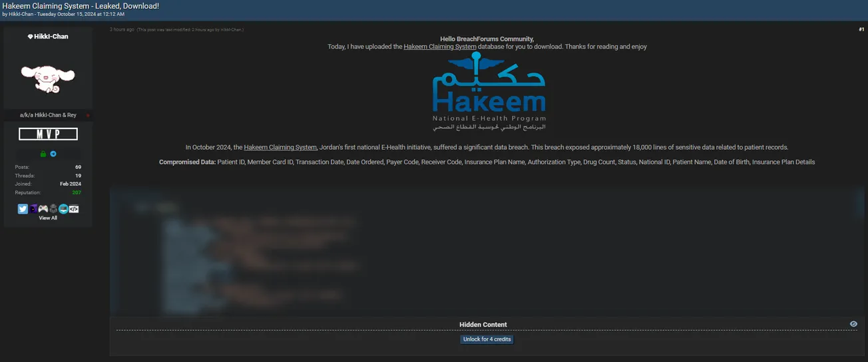
Task: Click the dark helmet badge icon
Action: [x=53, y=209]
